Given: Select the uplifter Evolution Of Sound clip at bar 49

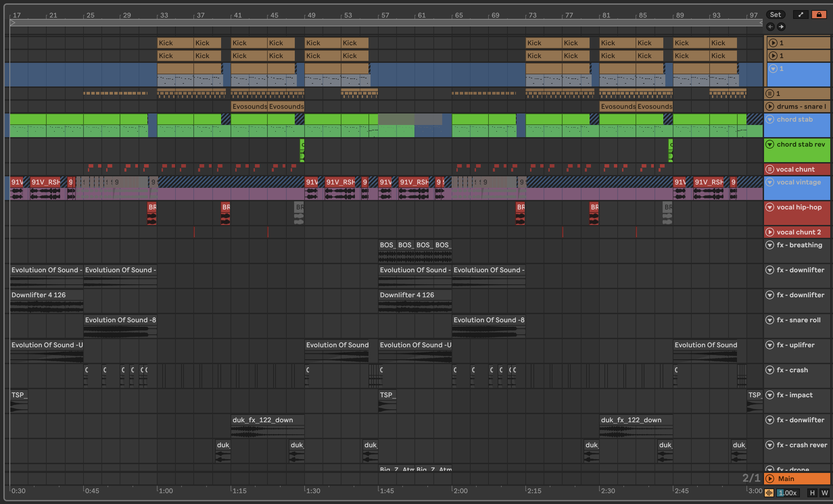Looking at the screenshot, I should (337, 351).
